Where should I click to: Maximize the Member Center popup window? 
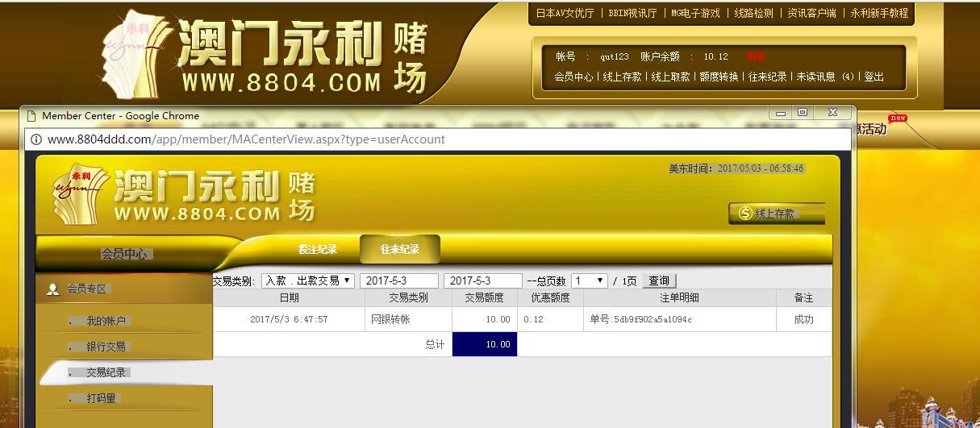[x=803, y=112]
